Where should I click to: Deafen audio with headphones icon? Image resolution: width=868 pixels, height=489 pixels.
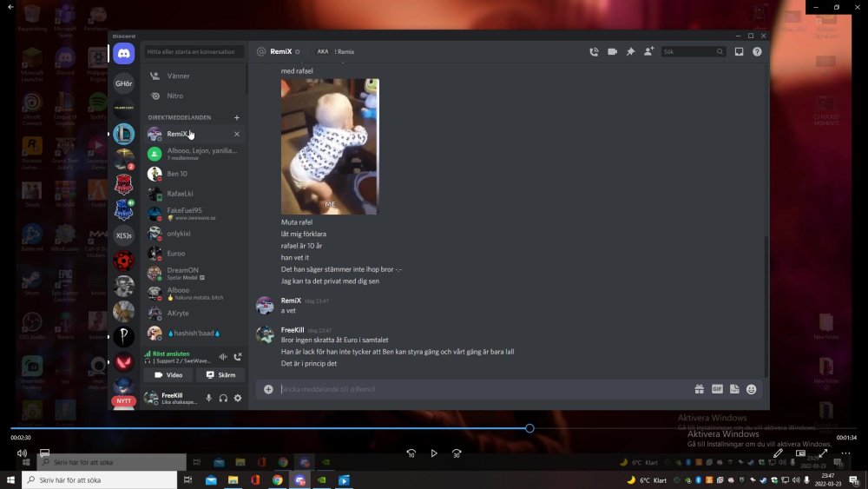click(x=223, y=398)
